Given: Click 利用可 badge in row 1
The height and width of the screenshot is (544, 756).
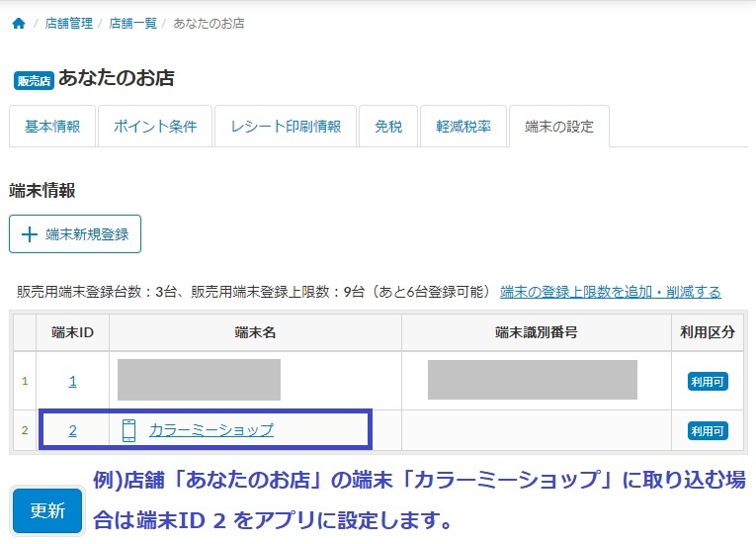Looking at the screenshot, I should point(708,382).
